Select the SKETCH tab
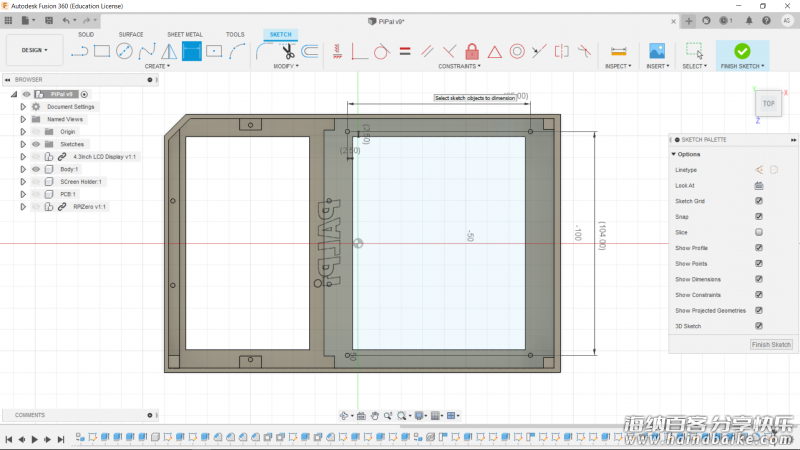Viewport: 800px width, 450px height. pyautogui.click(x=281, y=35)
